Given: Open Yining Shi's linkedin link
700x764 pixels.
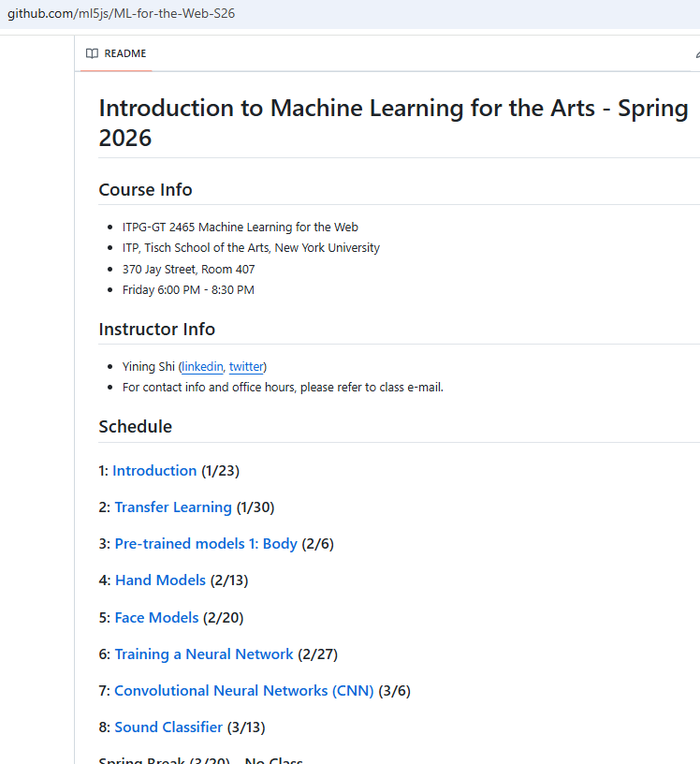Looking at the screenshot, I should pyautogui.click(x=202, y=366).
